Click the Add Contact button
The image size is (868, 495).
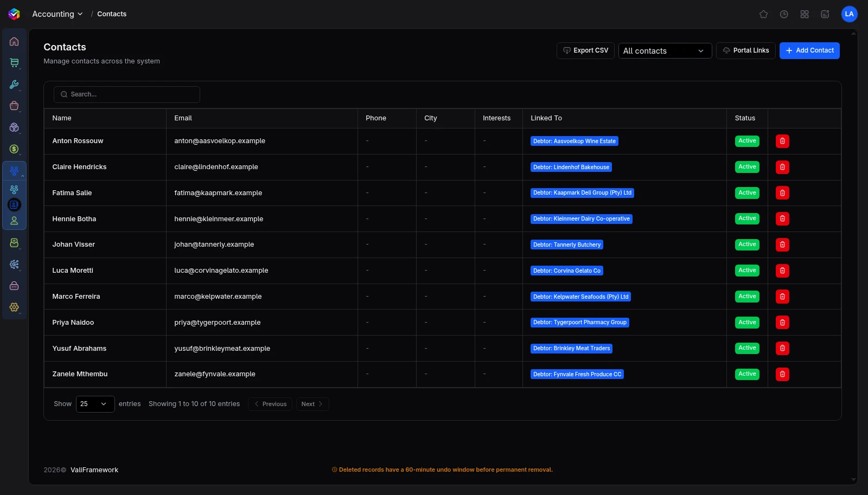click(x=809, y=50)
